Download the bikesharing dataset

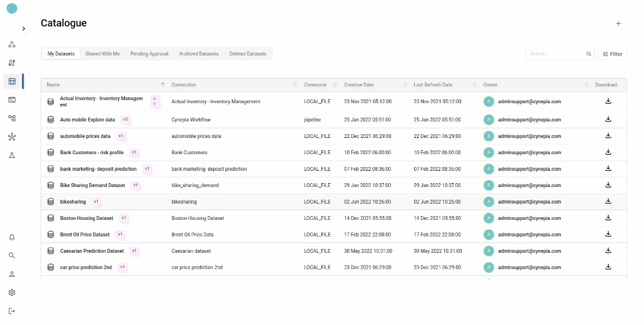coord(609,202)
